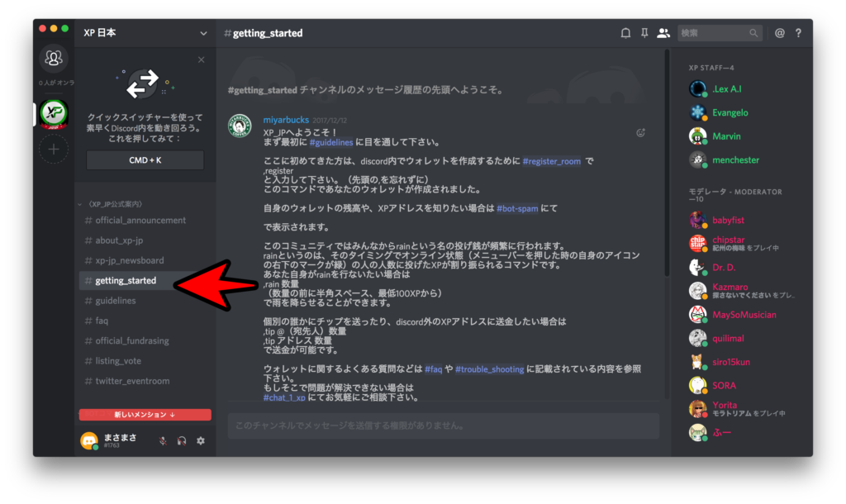Open the help question mark icon
The image size is (846, 504).
(799, 33)
